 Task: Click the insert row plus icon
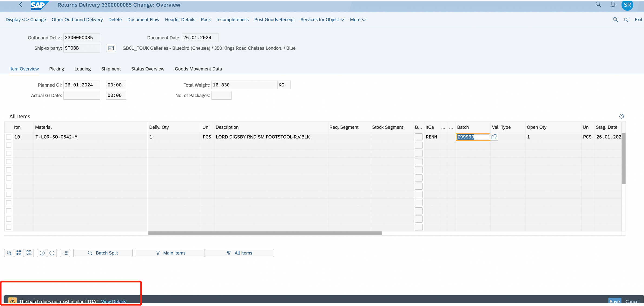(x=42, y=253)
